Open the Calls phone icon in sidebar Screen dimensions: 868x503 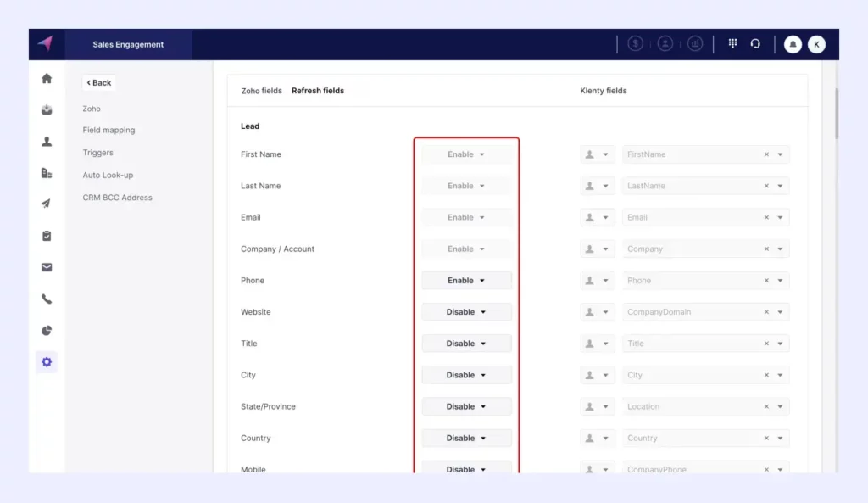tap(47, 299)
